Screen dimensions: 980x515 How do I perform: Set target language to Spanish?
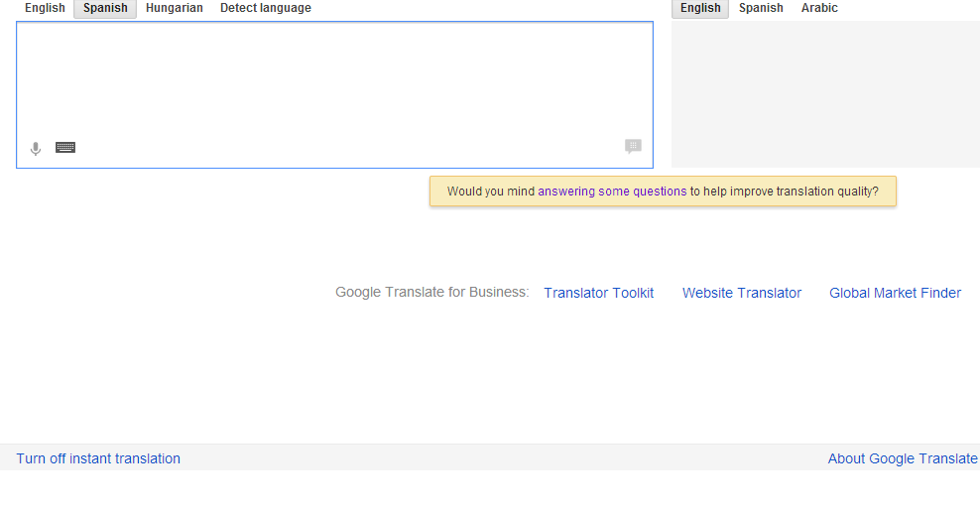point(761,8)
